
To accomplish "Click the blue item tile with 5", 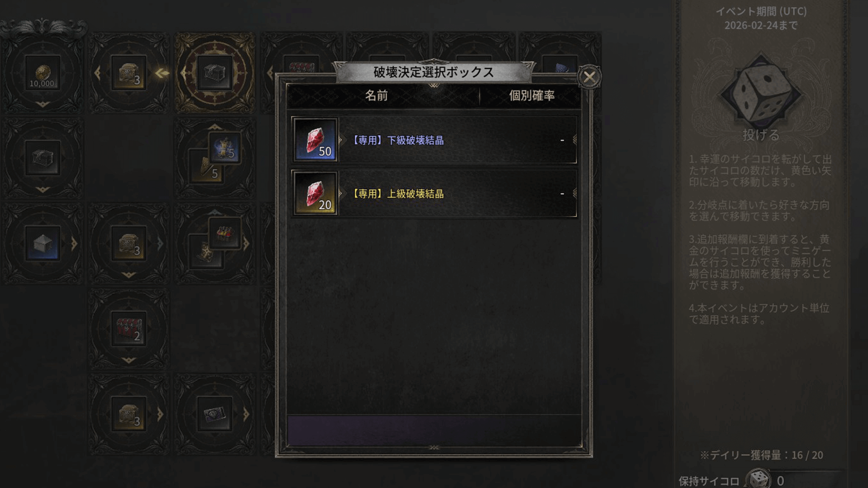I will pyautogui.click(x=225, y=148).
